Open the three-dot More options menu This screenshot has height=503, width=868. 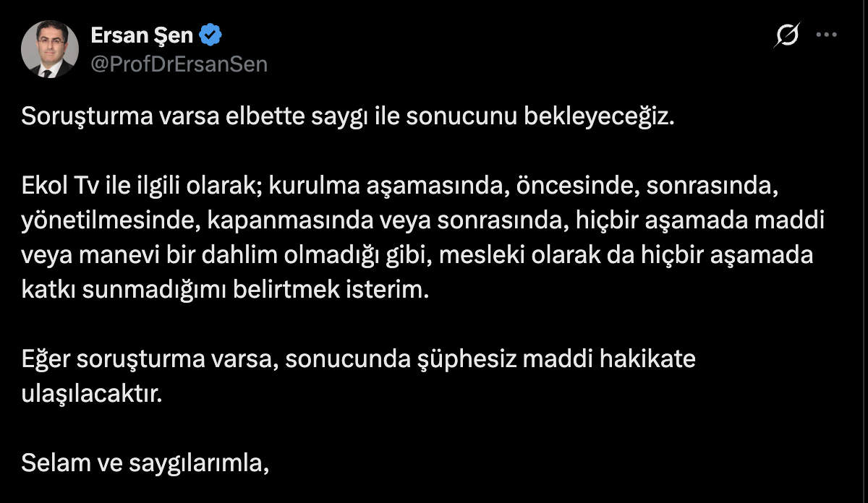[x=827, y=35]
